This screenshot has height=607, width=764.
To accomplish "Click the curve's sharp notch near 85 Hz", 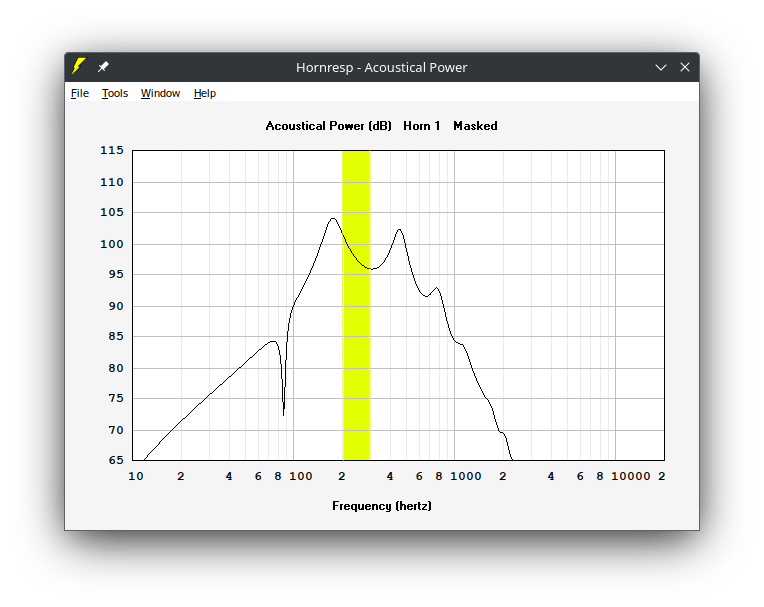I will coord(284,415).
